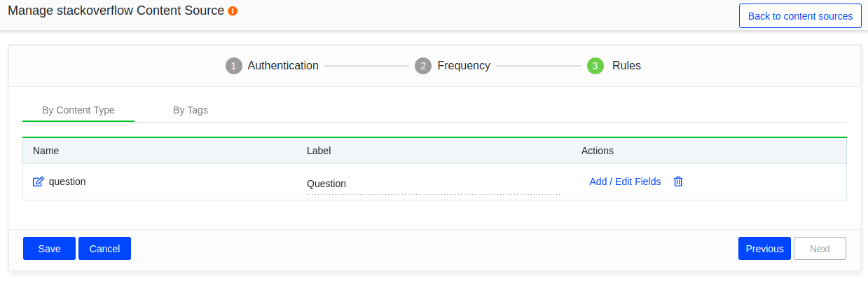This screenshot has width=868, height=281.
Task: Click the green step 3 Rules circle
Action: coord(595,66)
